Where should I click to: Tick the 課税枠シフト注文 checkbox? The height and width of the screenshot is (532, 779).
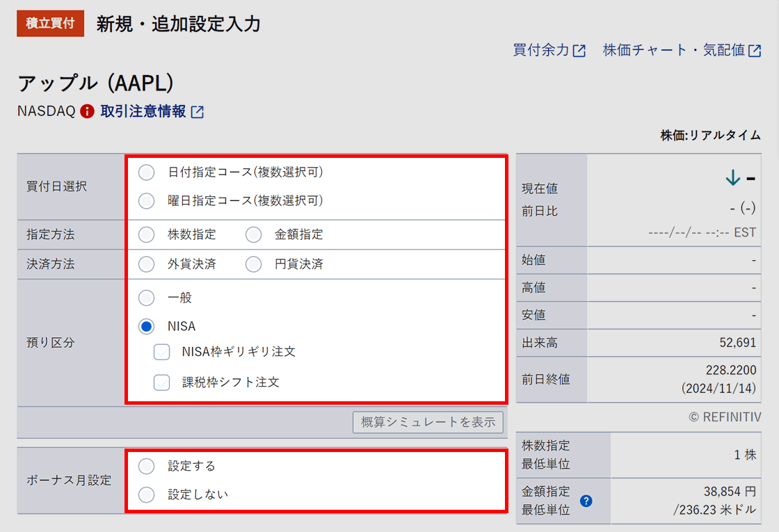tap(161, 382)
